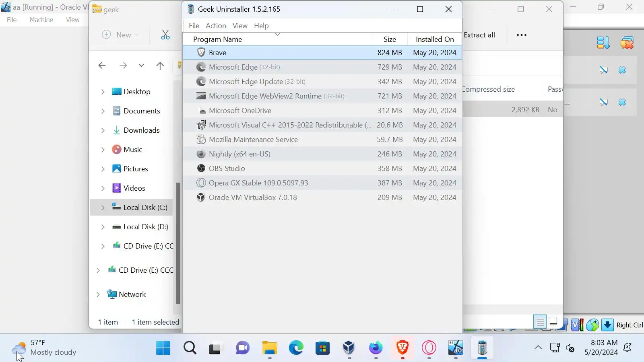644x362 pixels.
Task: Switch File Explorer to large icons view
Action: click(x=553, y=322)
